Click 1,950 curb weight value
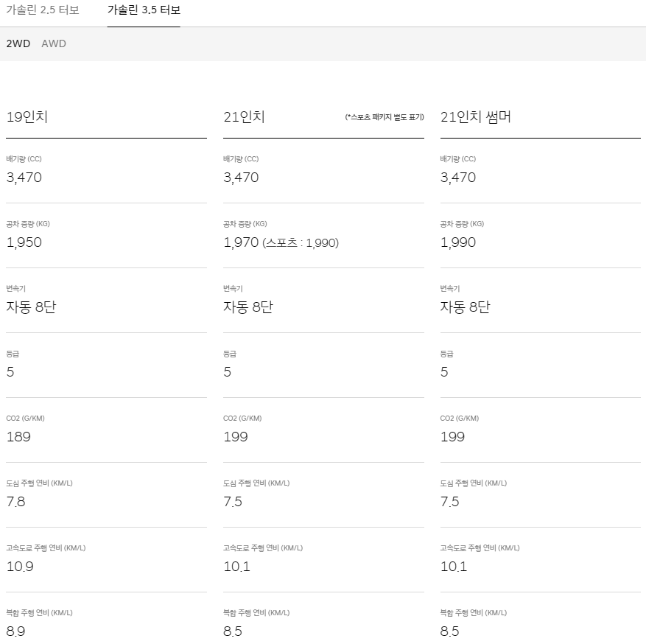The width and height of the screenshot is (646, 644). click(24, 242)
